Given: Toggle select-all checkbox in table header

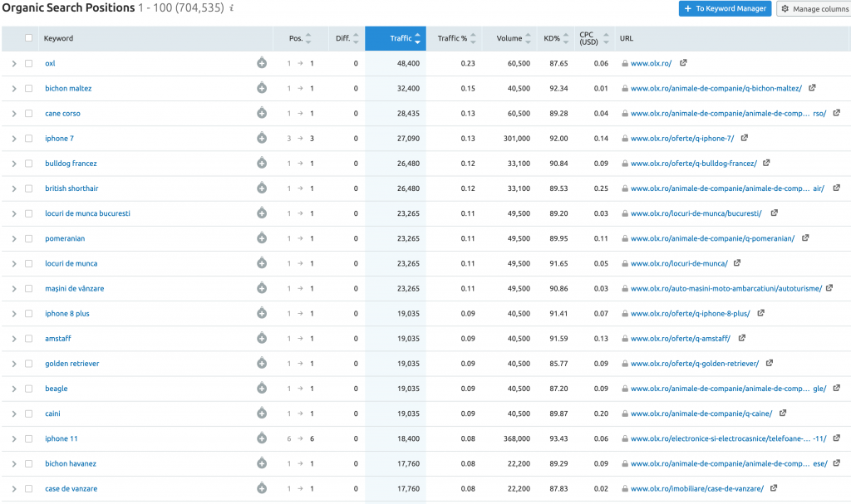Looking at the screenshot, I should 29,38.
